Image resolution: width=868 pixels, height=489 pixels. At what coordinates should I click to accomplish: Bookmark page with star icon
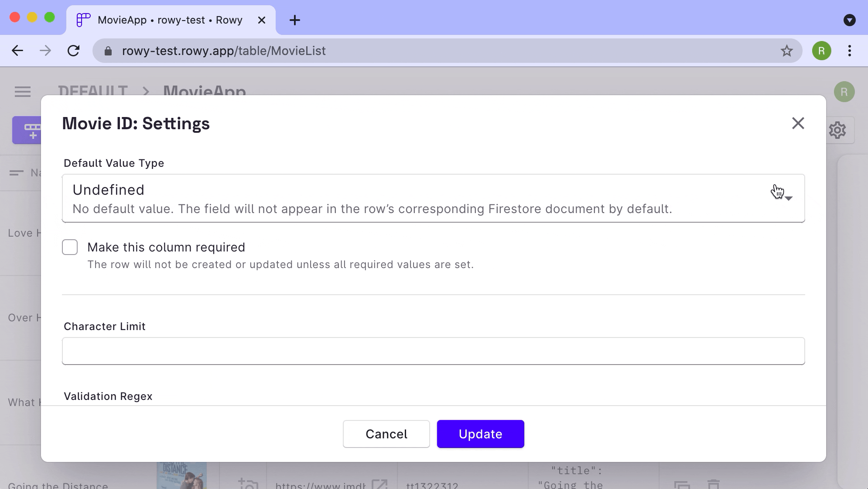(x=786, y=51)
